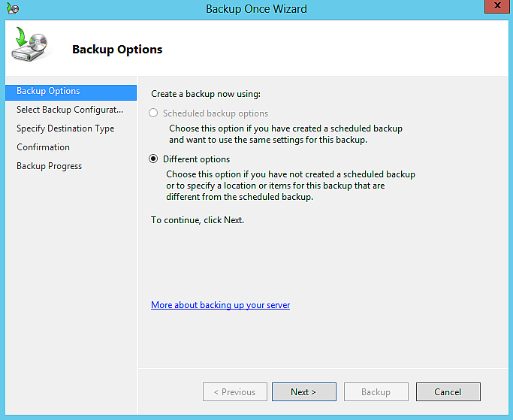Click the 'Create a backup now using:' text
The width and height of the screenshot is (513, 420).
[x=206, y=94]
